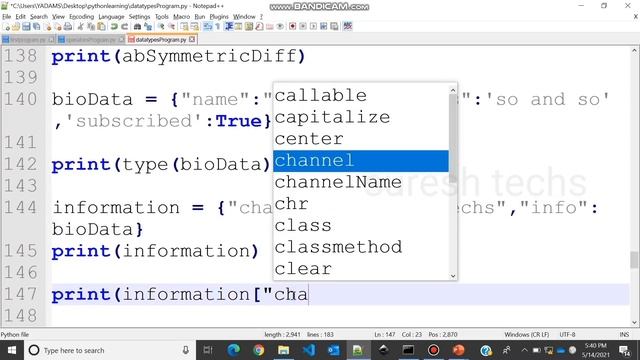This screenshot has width=640, height=360.
Task: Select 'clear' autocomplete suggestion
Action: [x=361, y=269]
